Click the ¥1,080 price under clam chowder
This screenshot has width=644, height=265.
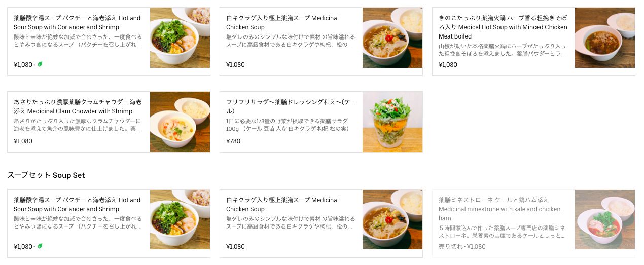[23, 141]
